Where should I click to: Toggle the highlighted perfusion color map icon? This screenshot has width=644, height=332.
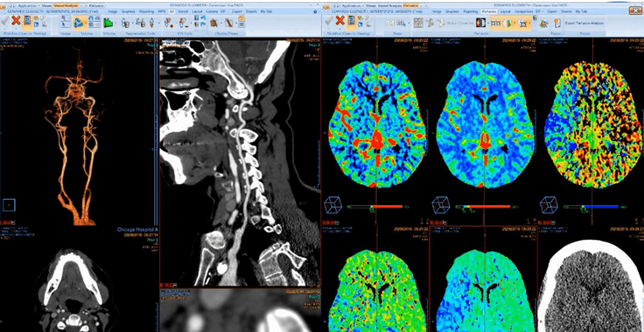tap(507, 23)
